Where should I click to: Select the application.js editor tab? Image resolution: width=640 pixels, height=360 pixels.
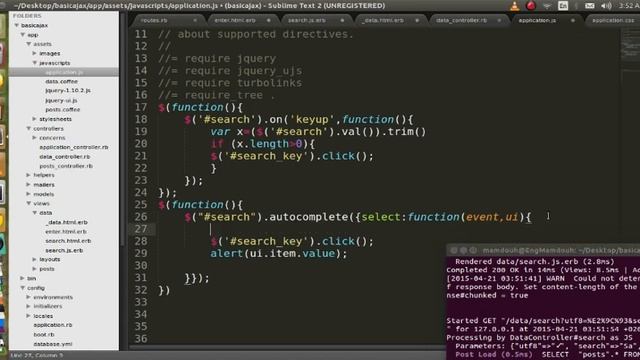click(537, 20)
